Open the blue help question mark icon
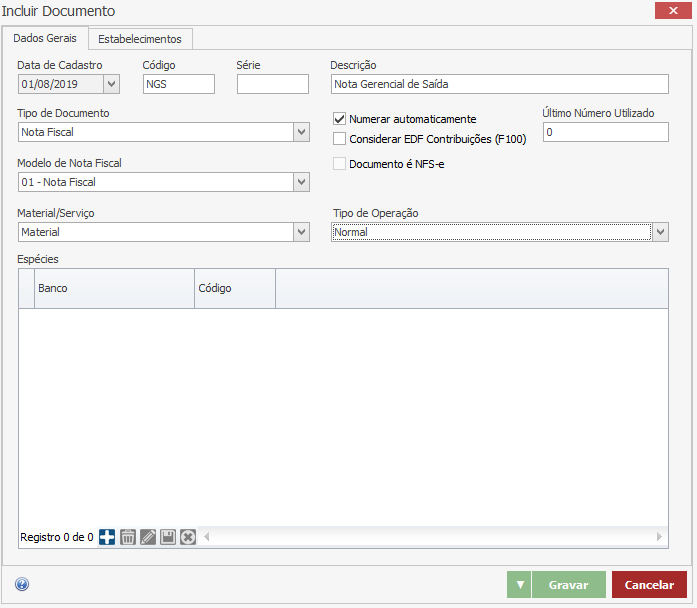This screenshot has height=608, width=697. point(22,585)
